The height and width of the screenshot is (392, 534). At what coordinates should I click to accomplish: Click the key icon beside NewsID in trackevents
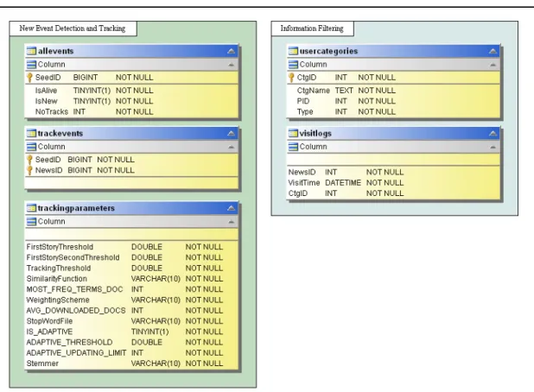[x=29, y=170]
